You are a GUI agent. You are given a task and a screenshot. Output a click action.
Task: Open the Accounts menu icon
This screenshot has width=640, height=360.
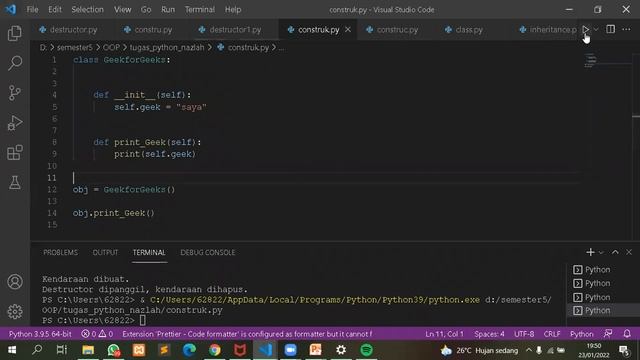click(15, 282)
